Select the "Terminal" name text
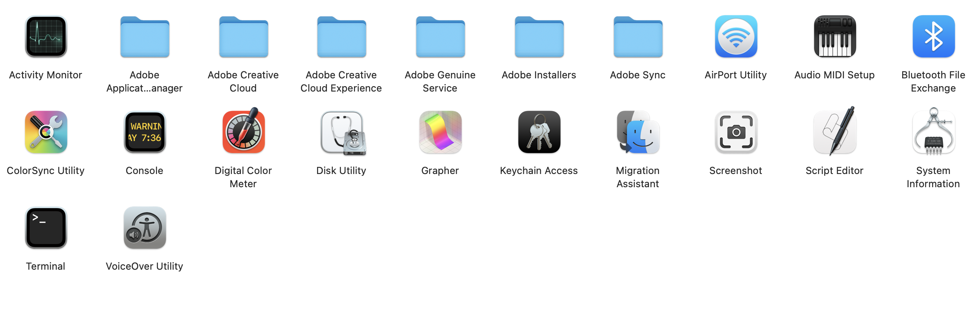 click(46, 266)
